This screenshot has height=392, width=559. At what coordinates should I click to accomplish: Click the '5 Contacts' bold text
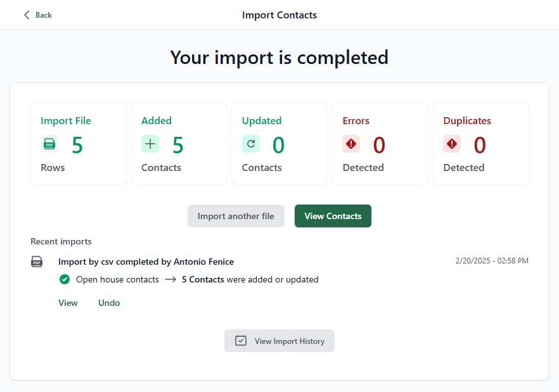(x=203, y=279)
